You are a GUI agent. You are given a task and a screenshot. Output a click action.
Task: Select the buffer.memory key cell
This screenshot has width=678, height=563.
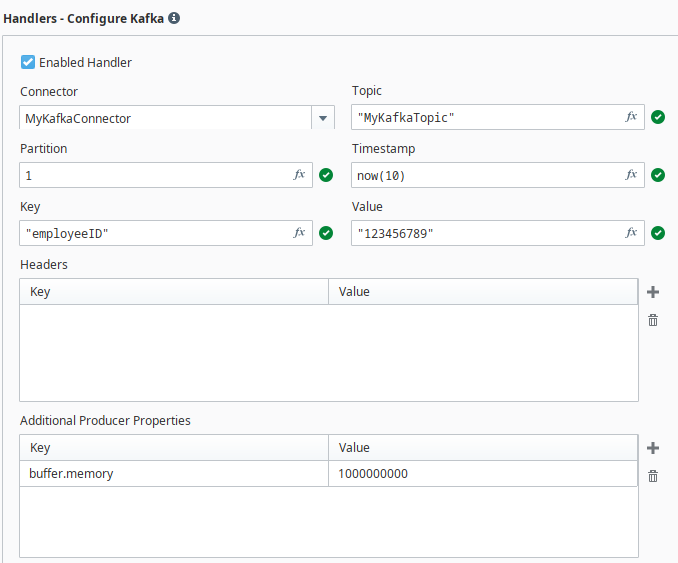(x=173, y=474)
